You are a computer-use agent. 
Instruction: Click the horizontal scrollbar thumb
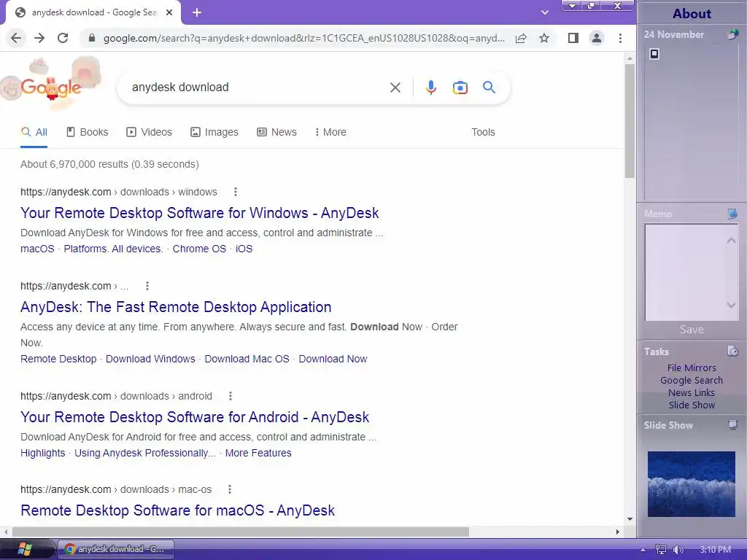click(x=241, y=532)
